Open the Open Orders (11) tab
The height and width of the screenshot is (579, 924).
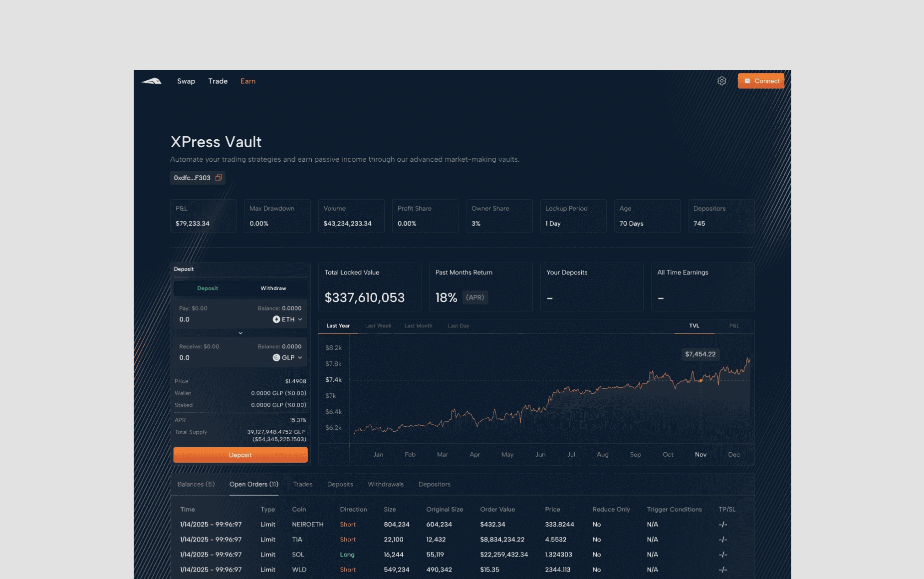[254, 485]
